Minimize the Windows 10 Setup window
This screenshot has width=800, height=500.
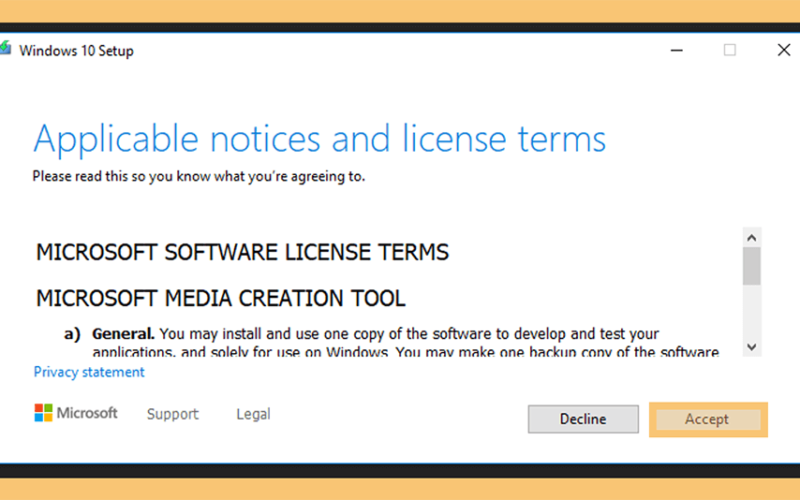[x=677, y=50]
